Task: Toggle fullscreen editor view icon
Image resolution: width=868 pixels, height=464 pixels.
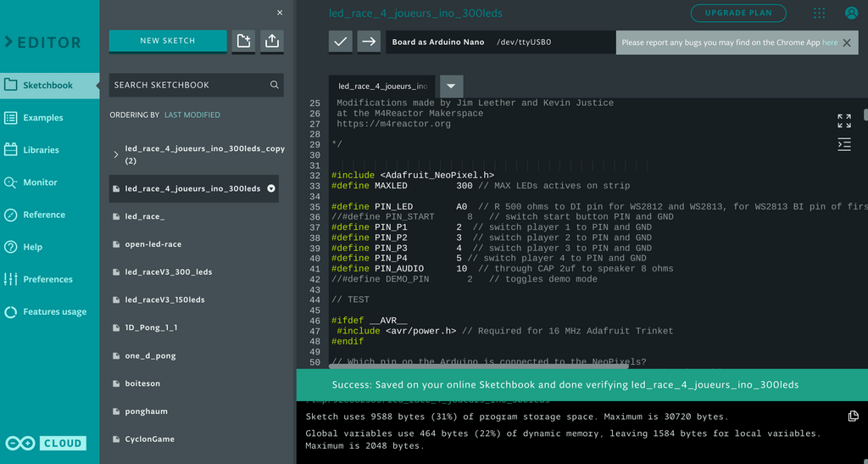Action: tap(843, 120)
